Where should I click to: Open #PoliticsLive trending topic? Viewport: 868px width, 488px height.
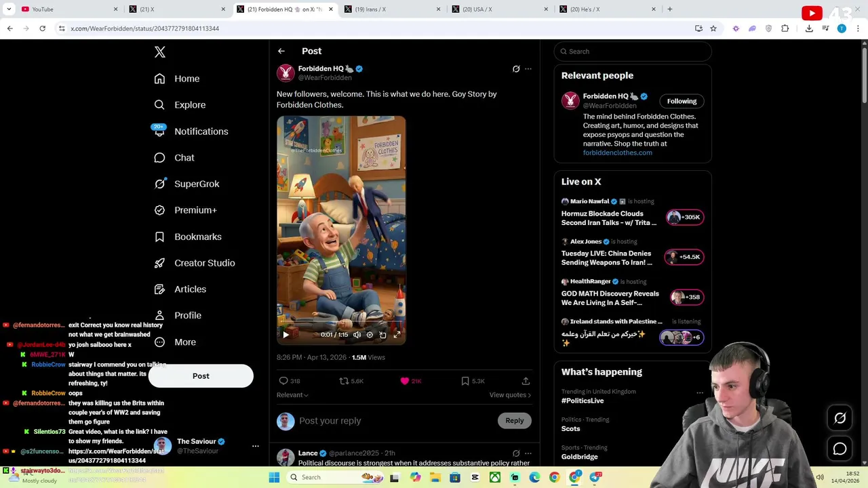(x=583, y=401)
